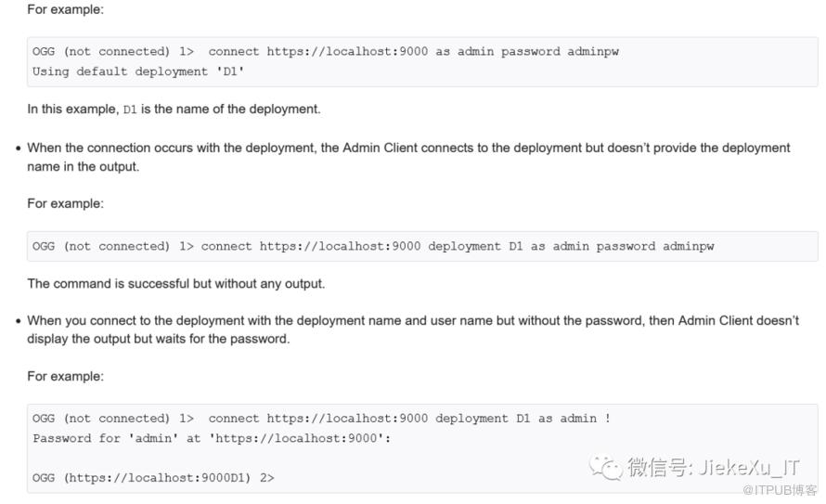Click the "OGG (https://localhost:9000D1) 2>" prompt

pyautogui.click(x=153, y=478)
